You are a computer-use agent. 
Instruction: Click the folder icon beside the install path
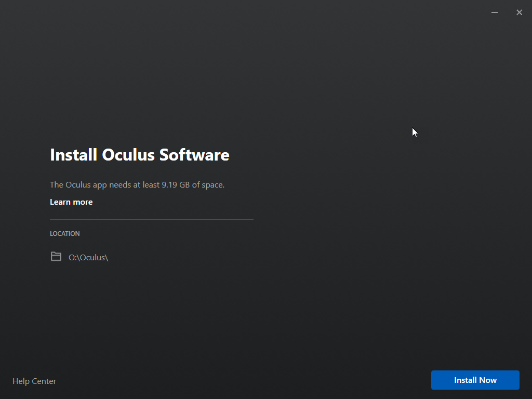(56, 257)
